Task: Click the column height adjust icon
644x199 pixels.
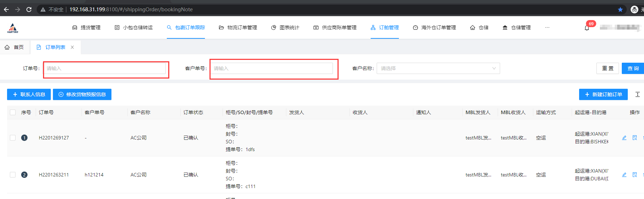Action: 637,94
